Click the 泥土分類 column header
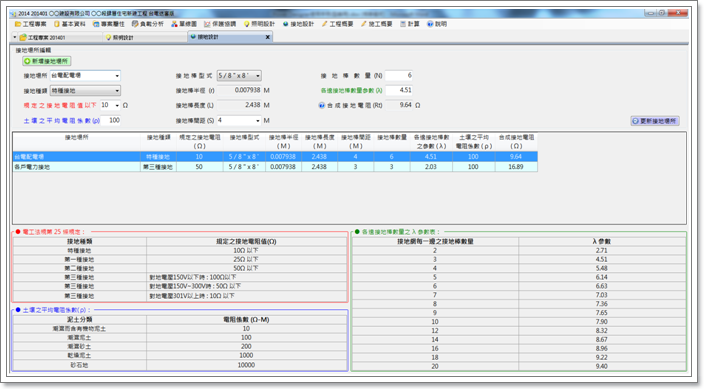This screenshot has height=389, width=704. point(79,320)
